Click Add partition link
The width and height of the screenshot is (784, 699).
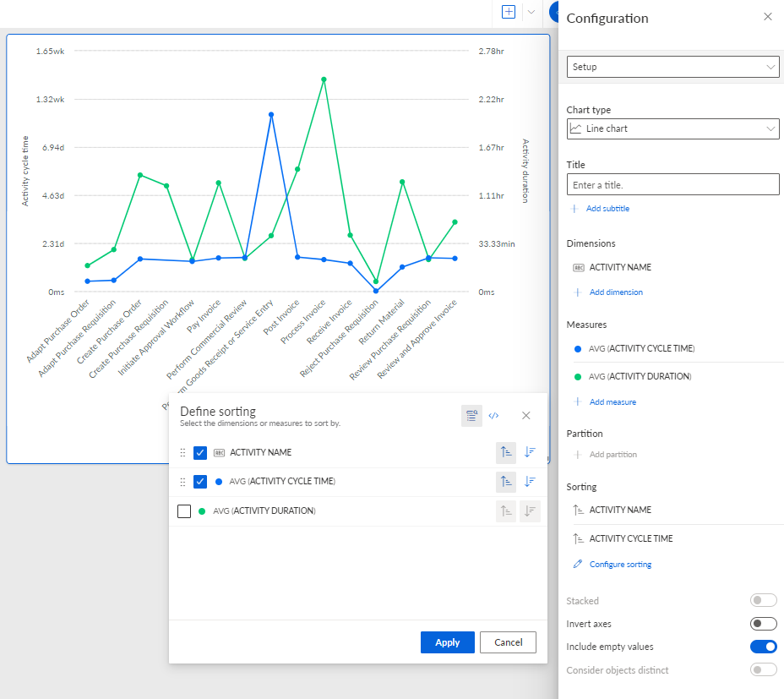click(613, 455)
